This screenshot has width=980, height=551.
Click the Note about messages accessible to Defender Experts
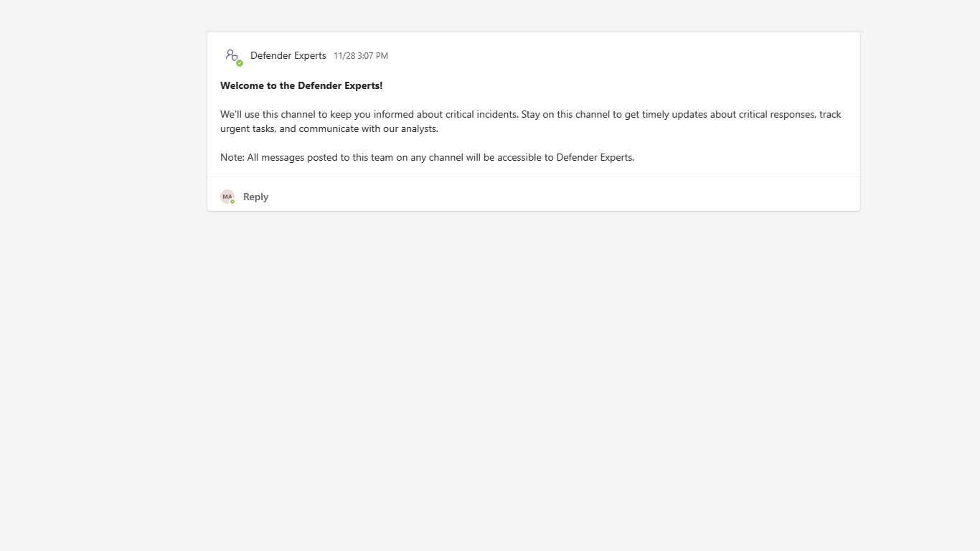[x=427, y=157]
